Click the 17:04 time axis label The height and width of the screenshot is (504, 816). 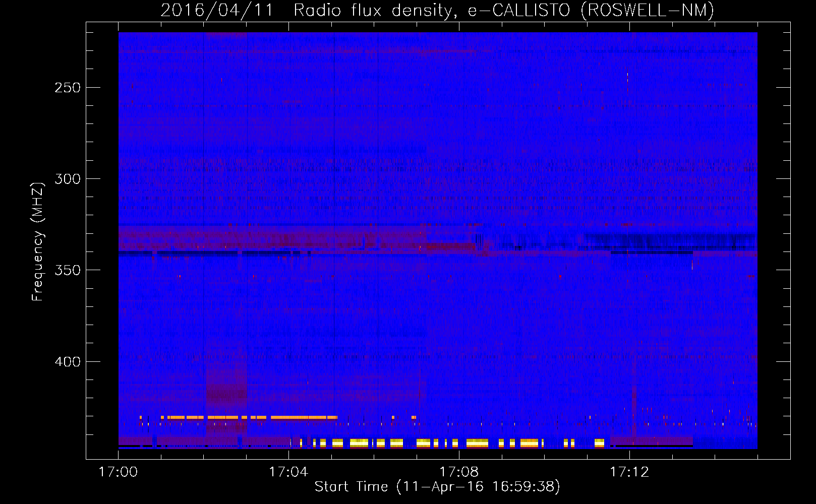(x=288, y=472)
